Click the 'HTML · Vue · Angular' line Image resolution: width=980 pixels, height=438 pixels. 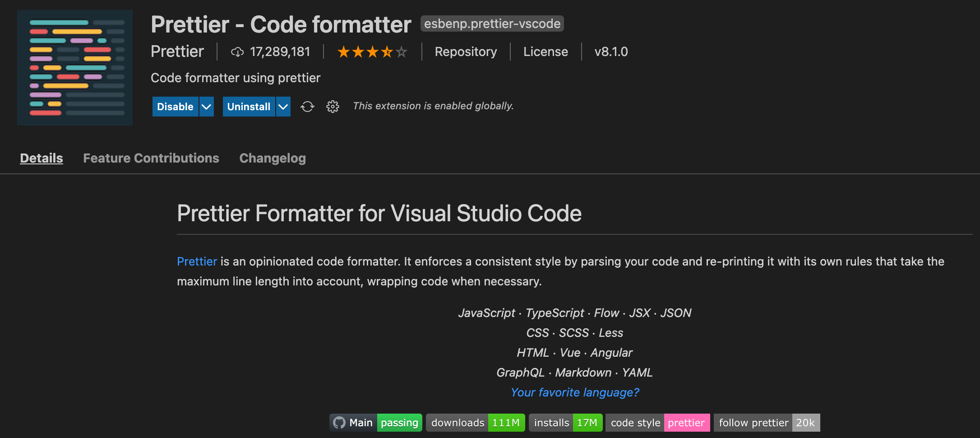(x=575, y=353)
